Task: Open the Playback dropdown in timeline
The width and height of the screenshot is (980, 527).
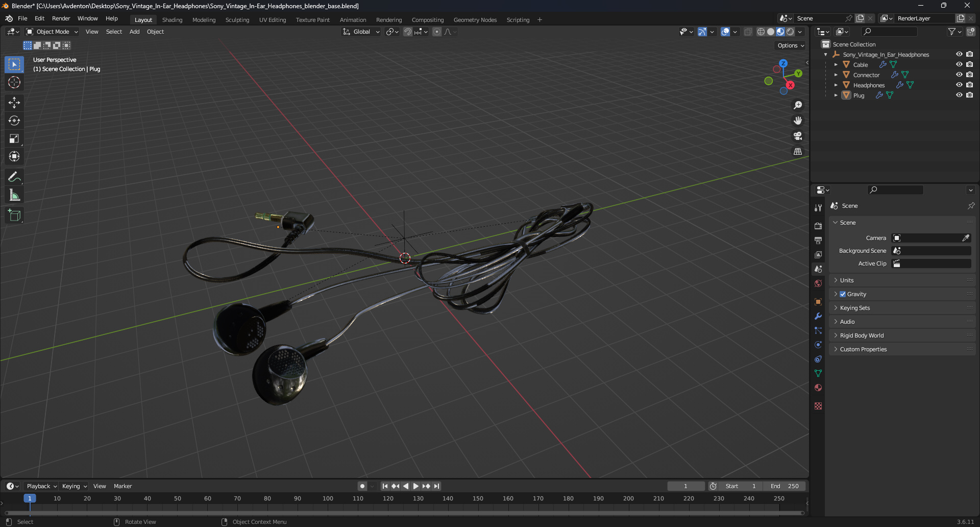Action: [42, 486]
